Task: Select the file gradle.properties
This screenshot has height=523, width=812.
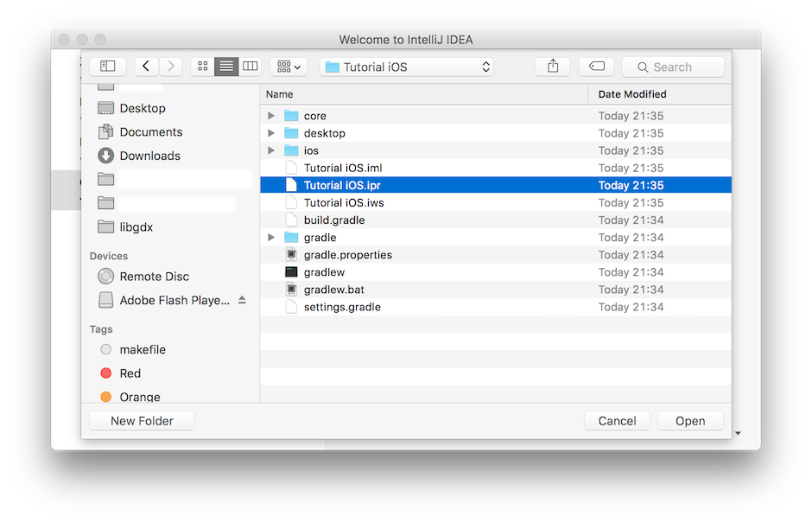Action: [496, 255]
